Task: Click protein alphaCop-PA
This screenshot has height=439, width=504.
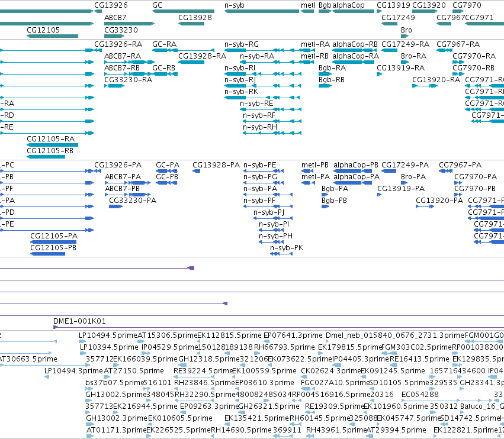Action: pyautogui.click(x=357, y=177)
